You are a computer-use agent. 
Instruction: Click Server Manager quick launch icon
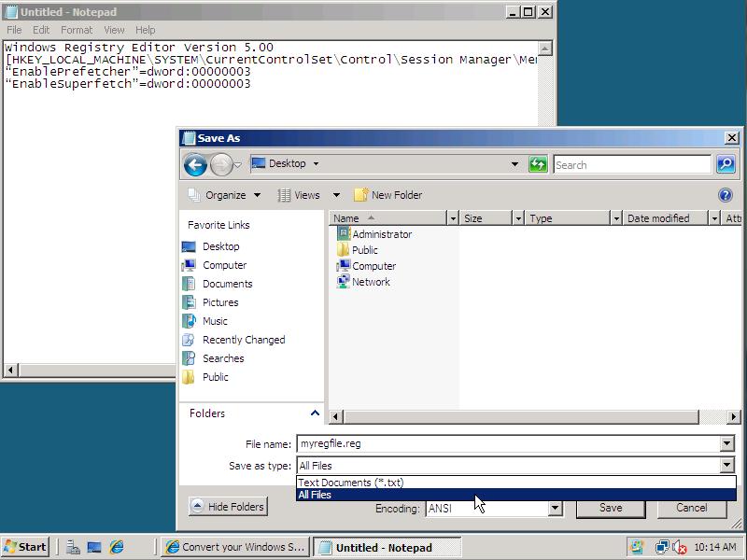73,547
